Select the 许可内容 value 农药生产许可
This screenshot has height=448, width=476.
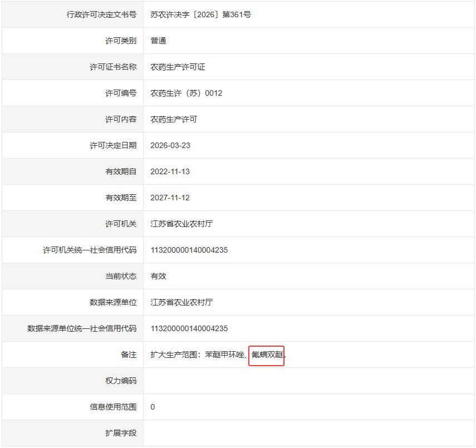coord(175,119)
